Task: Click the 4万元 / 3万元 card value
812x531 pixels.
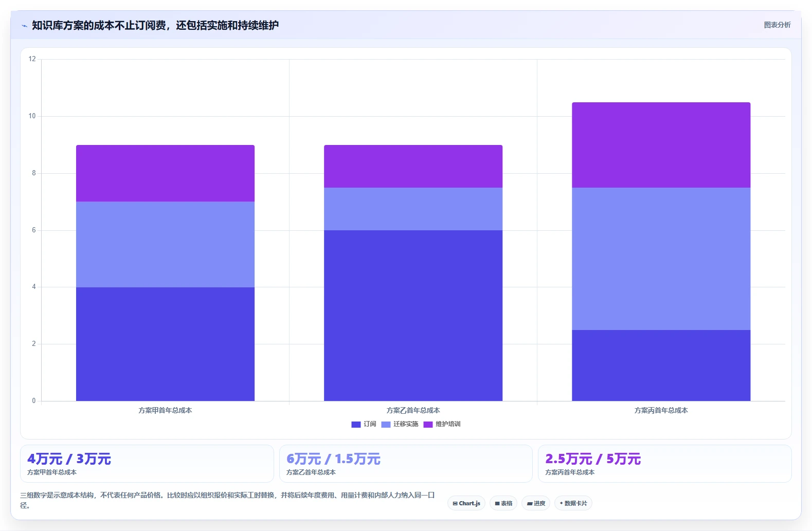Action: tap(69, 459)
